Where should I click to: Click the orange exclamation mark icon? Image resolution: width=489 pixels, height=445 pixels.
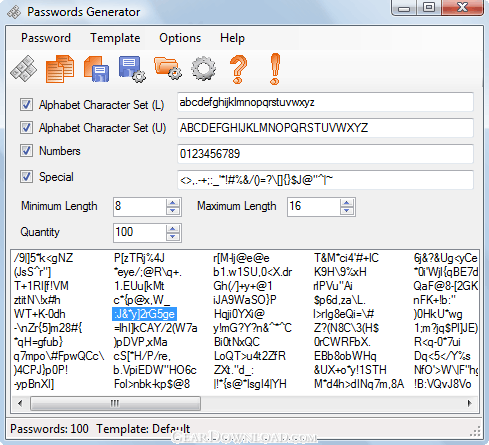275,69
